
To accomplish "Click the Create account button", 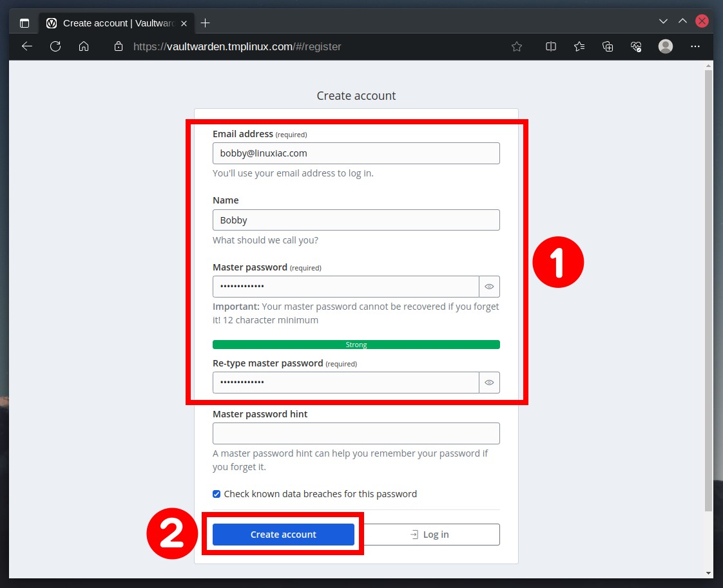I will [x=283, y=535].
